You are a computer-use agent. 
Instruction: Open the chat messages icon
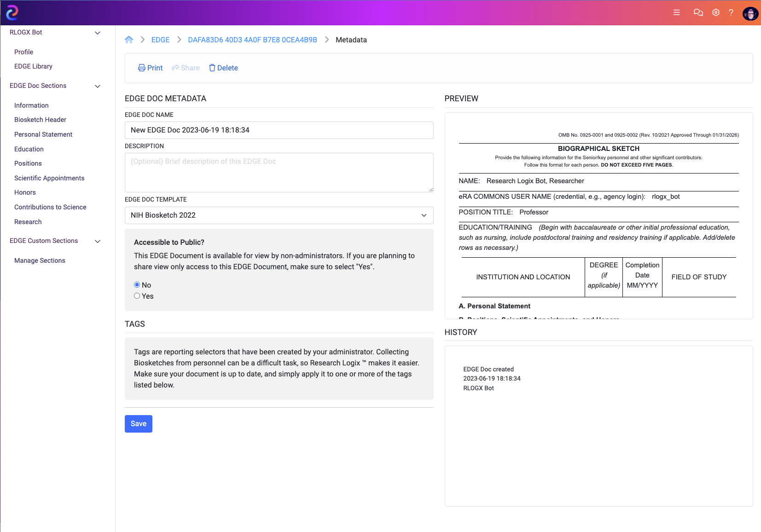698,12
